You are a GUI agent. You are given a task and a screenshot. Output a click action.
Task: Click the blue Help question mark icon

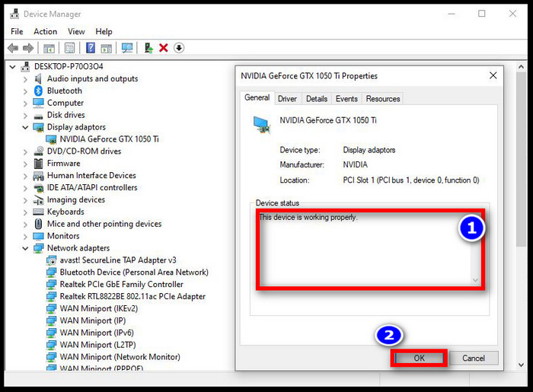(91, 48)
